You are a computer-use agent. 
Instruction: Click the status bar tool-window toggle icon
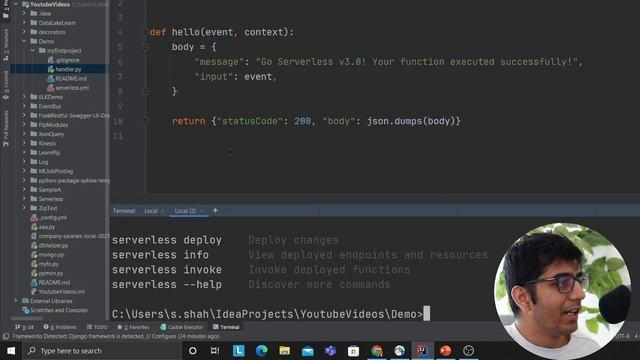point(6,336)
